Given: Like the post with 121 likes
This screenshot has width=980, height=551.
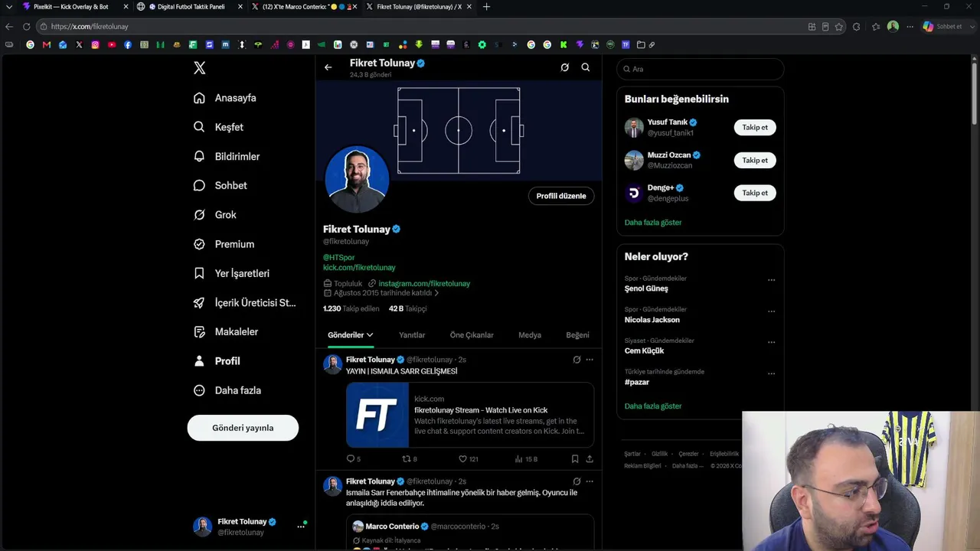Looking at the screenshot, I should 468,459.
